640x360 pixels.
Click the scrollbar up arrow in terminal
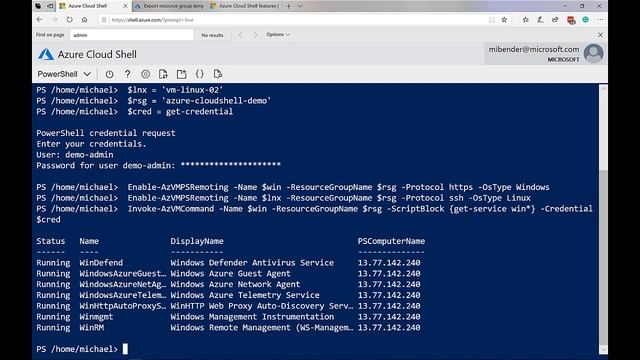603,88
